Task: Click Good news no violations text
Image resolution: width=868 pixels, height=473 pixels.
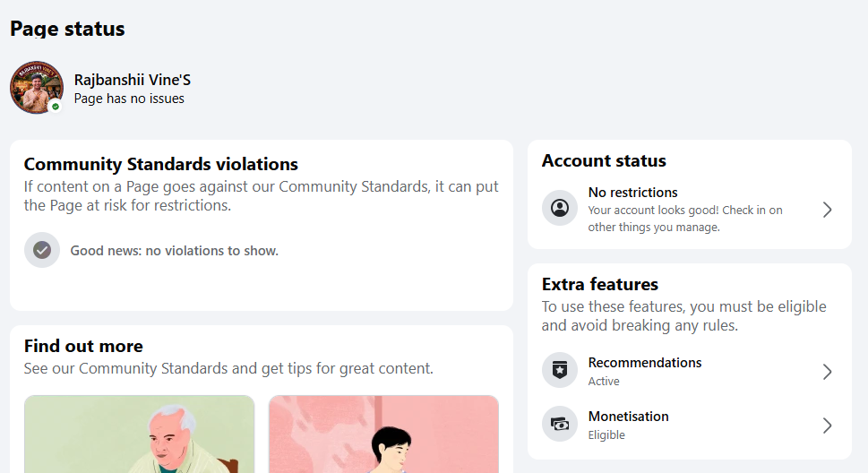Action: click(x=174, y=251)
